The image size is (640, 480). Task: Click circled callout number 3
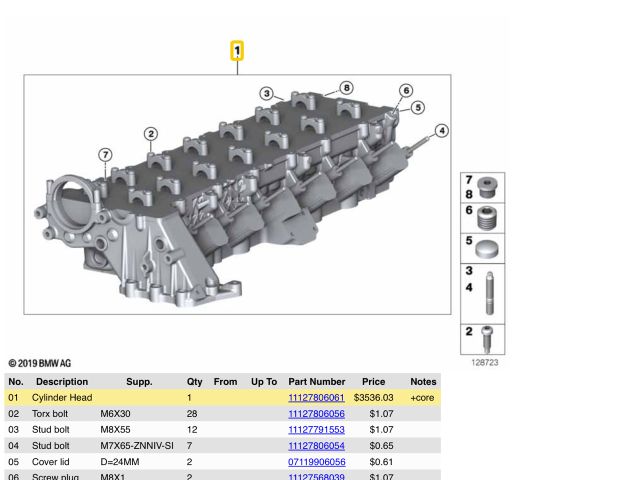(x=266, y=94)
